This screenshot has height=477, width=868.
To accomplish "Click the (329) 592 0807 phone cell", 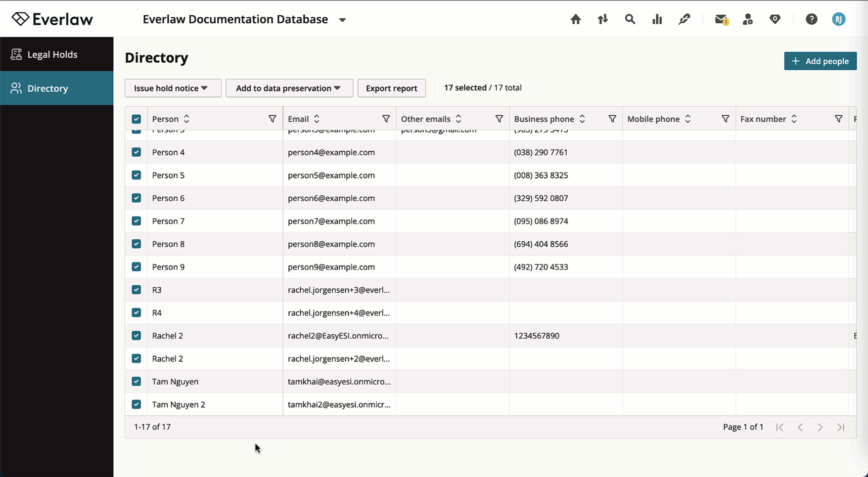I will (566, 198).
